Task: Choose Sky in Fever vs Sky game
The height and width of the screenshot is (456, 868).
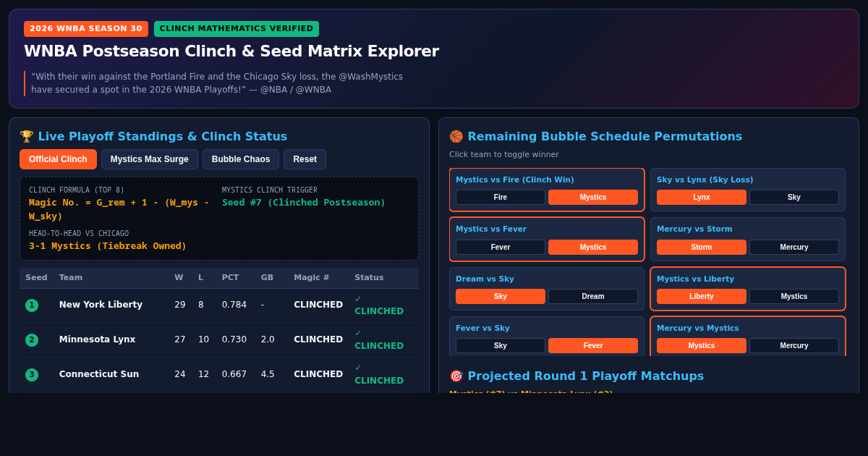Action: (501, 345)
